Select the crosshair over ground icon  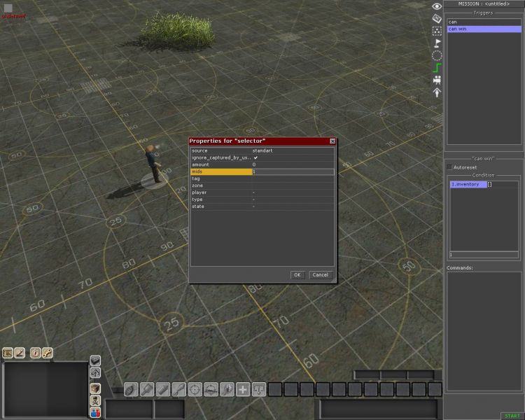tap(211, 390)
